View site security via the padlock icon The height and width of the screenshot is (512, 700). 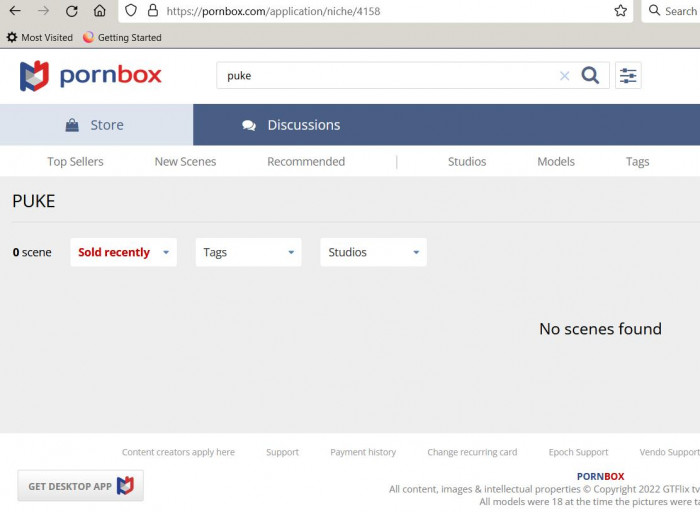152,11
